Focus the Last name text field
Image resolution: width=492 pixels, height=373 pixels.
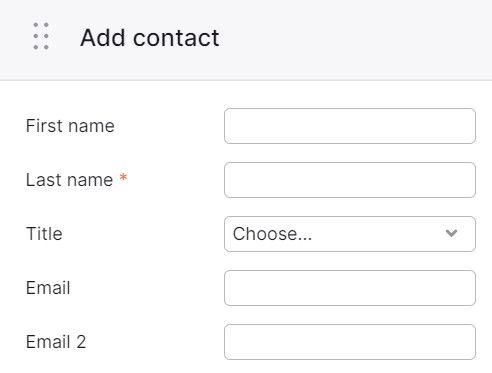click(x=350, y=180)
